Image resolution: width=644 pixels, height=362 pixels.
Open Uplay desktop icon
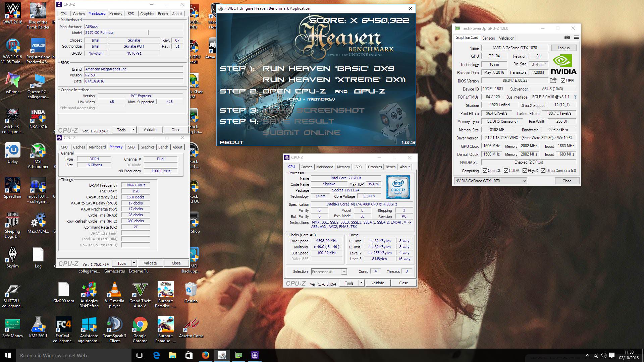[x=13, y=153]
